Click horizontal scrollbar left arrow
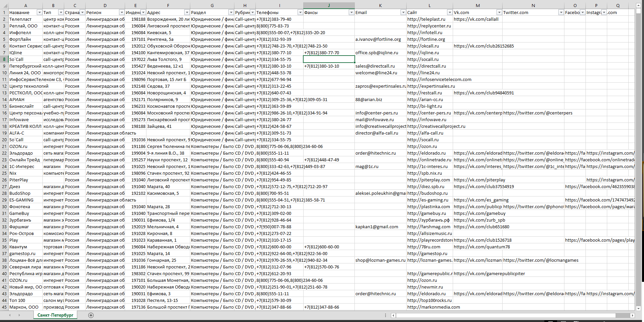 coord(394,315)
